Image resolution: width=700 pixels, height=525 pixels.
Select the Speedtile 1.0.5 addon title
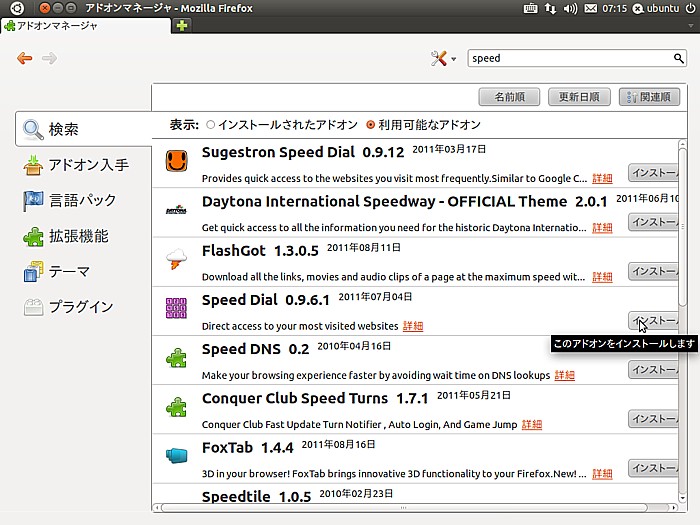[x=256, y=496]
